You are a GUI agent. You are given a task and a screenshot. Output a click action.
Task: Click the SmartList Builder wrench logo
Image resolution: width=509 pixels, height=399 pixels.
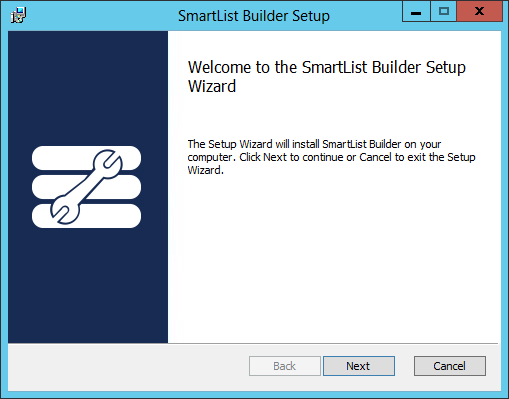click(x=86, y=187)
